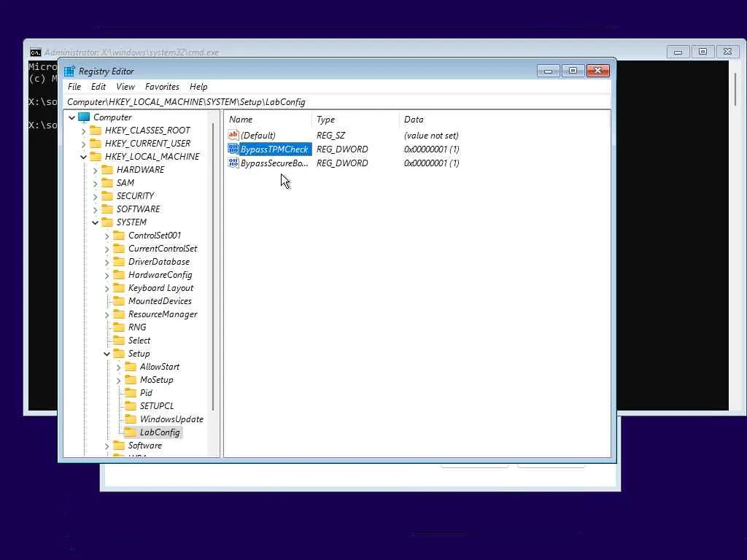Click '(value not set)' data cell
Screen dimensions: 747x560
pos(431,135)
